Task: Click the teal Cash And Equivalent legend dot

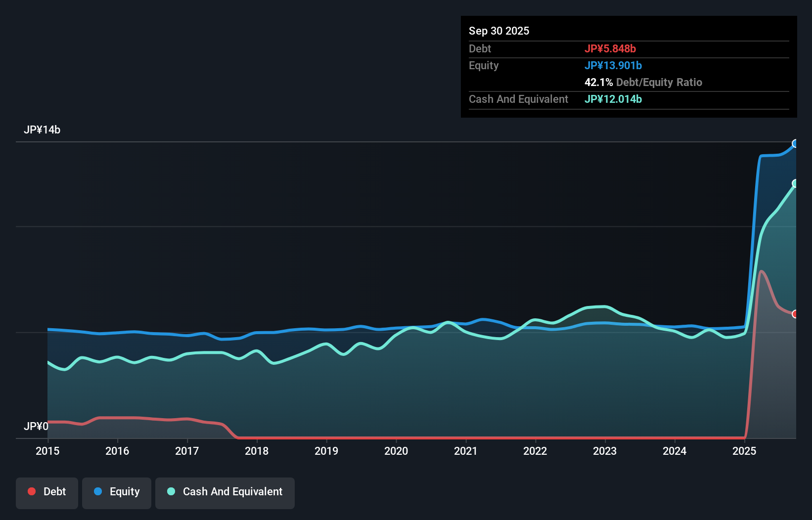Action: pyautogui.click(x=170, y=492)
